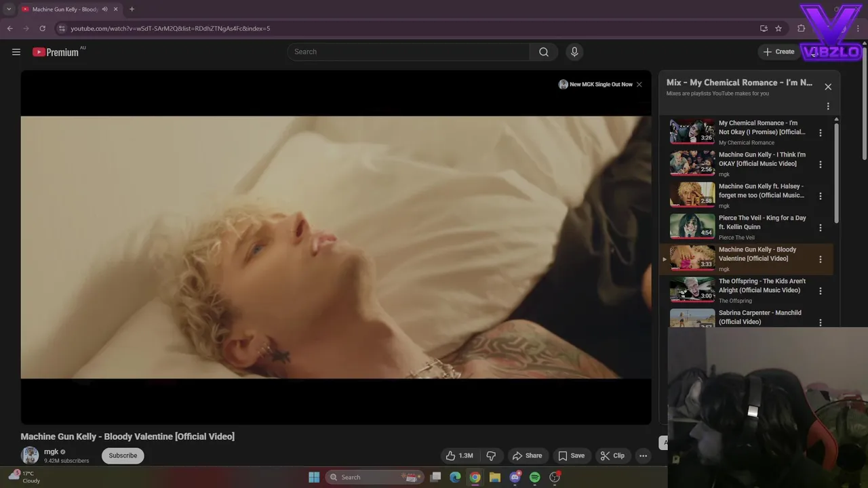Open Task View on taskbar

436,477
